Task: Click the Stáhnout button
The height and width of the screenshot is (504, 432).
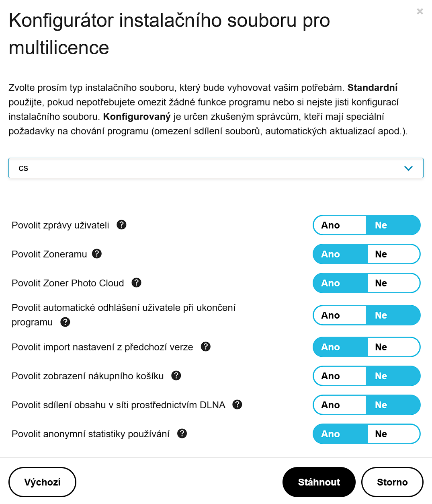Action: click(x=319, y=482)
